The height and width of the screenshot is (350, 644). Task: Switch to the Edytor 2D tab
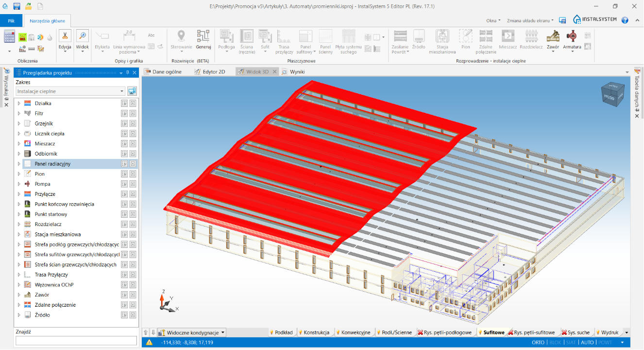click(x=210, y=71)
